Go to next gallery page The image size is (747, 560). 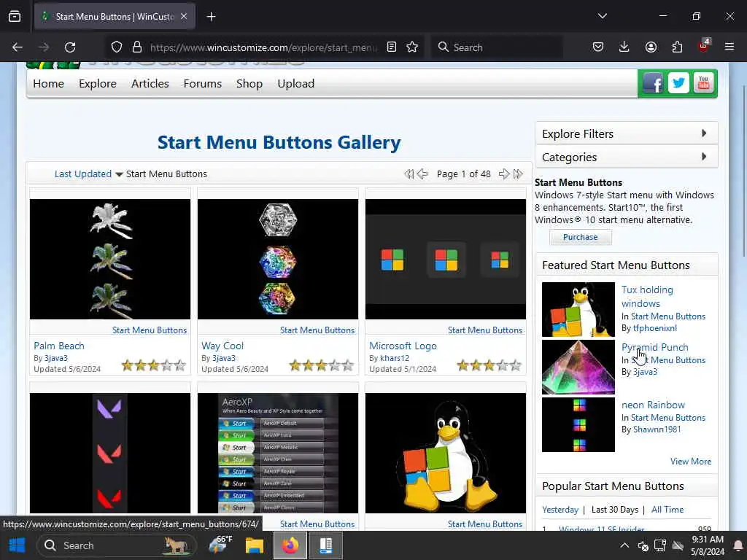point(504,174)
